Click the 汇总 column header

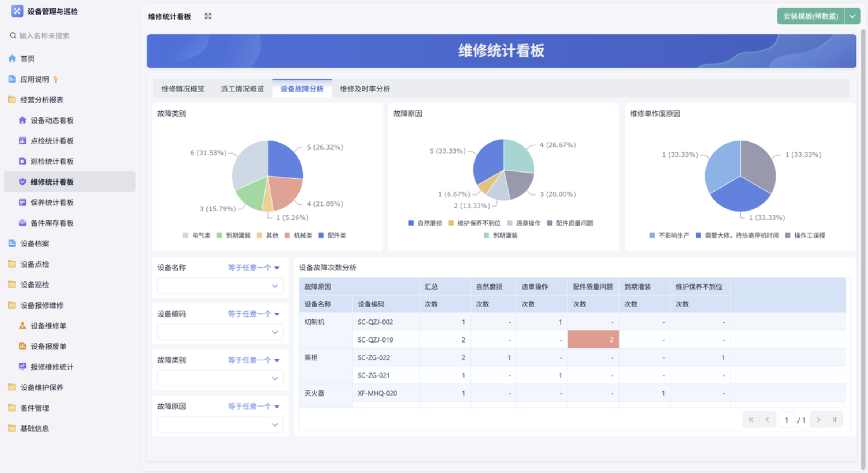[x=445, y=287]
